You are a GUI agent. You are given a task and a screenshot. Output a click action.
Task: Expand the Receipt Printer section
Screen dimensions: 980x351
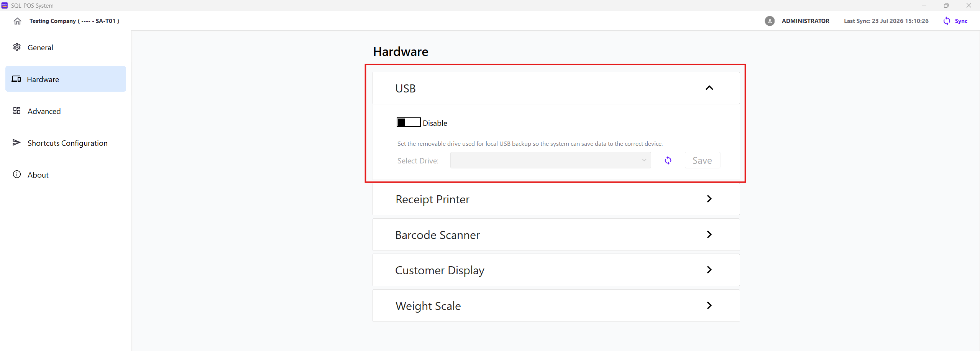click(x=556, y=199)
